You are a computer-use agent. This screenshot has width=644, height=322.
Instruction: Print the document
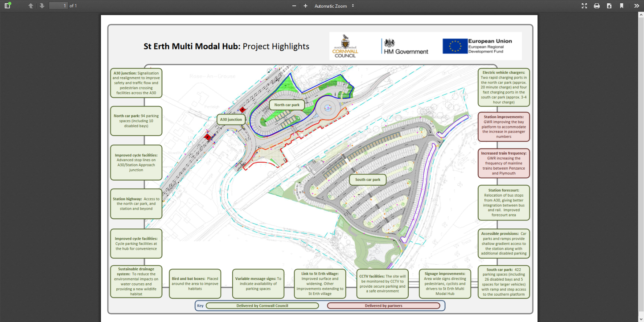597,6
